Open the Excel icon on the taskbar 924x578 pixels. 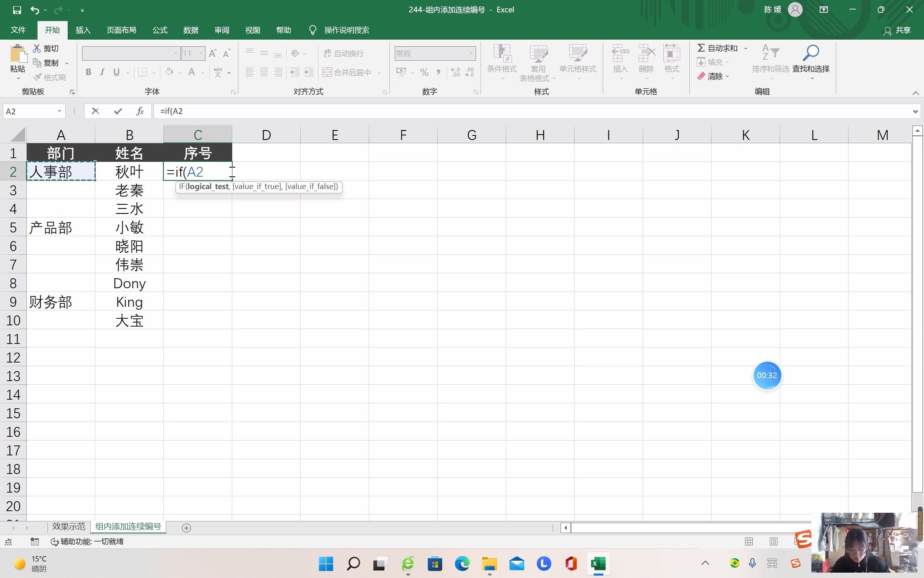click(598, 564)
